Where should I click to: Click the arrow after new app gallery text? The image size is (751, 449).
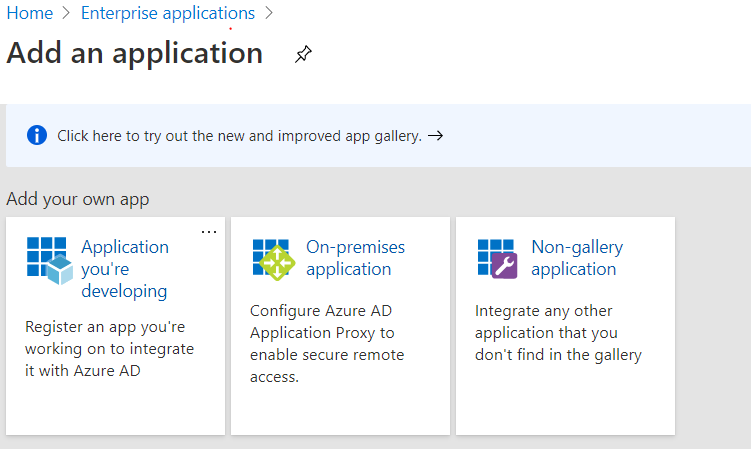435,135
